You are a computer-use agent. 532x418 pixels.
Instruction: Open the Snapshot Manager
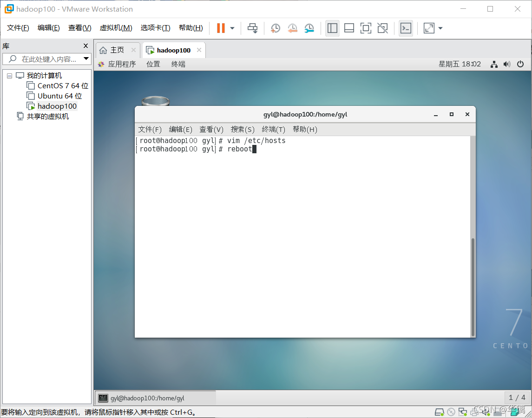(309, 28)
